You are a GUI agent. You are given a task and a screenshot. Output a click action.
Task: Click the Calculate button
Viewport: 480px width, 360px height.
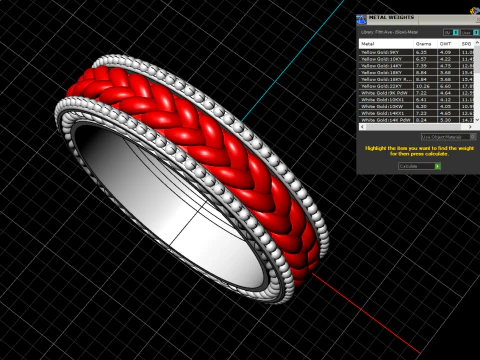point(419,166)
